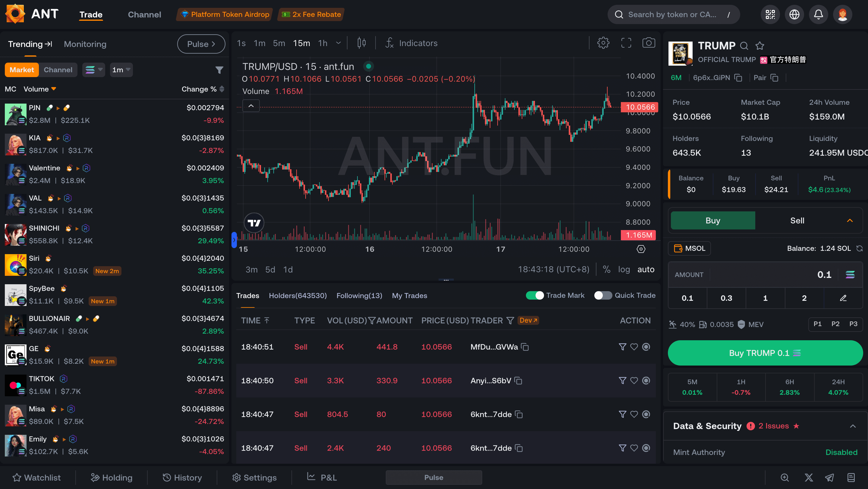Image resolution: width=868 pixels, height=489 pixels.
Task: Take a chart snapshot with camera icon
Action: 649,43
